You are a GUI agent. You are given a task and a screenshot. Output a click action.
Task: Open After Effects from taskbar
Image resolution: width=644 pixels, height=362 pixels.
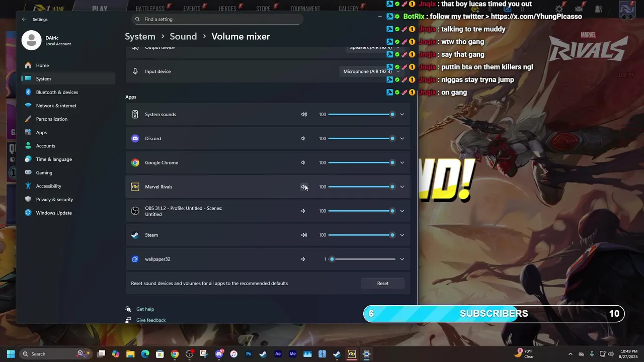click(278, 354)
